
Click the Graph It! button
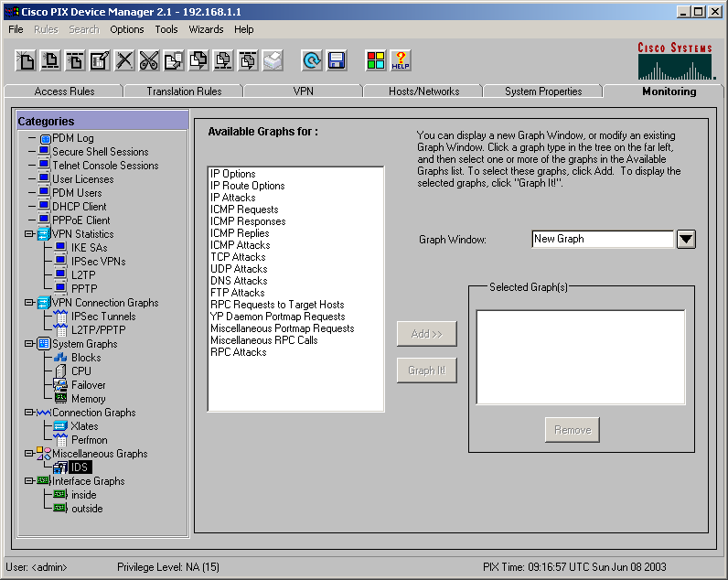(x=427, y=371)
